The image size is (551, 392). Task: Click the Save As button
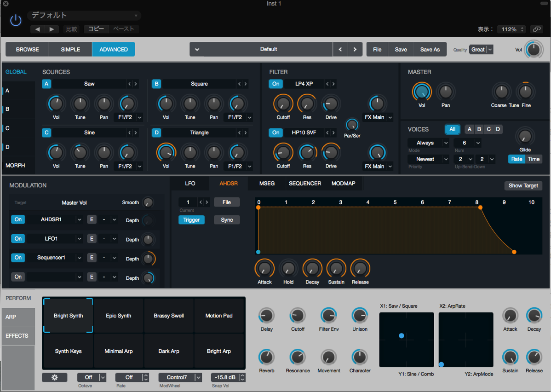430,50
